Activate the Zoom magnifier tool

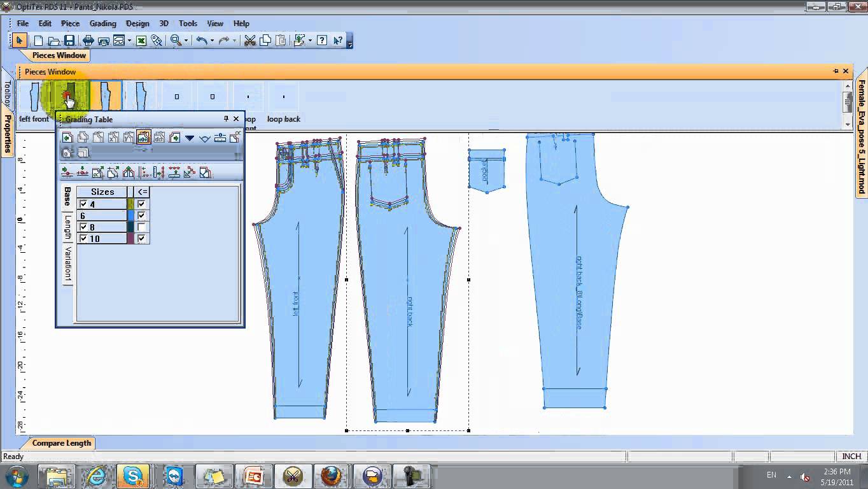pyautogui.click(x=176, y=40)
